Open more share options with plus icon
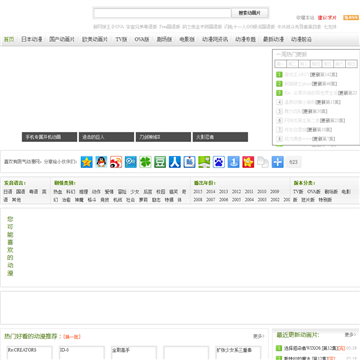 [x=277, y=162]
